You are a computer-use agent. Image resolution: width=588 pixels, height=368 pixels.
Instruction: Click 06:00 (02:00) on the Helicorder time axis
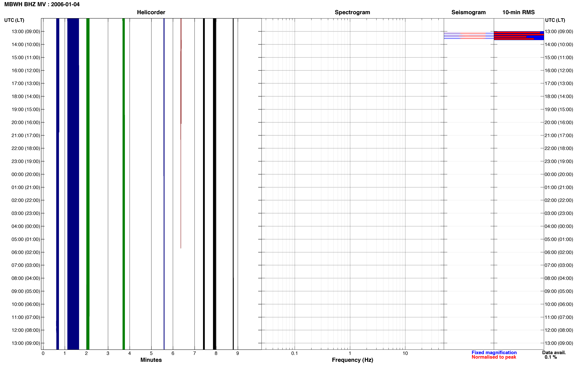pyautogui.click(x=26, y=252)
